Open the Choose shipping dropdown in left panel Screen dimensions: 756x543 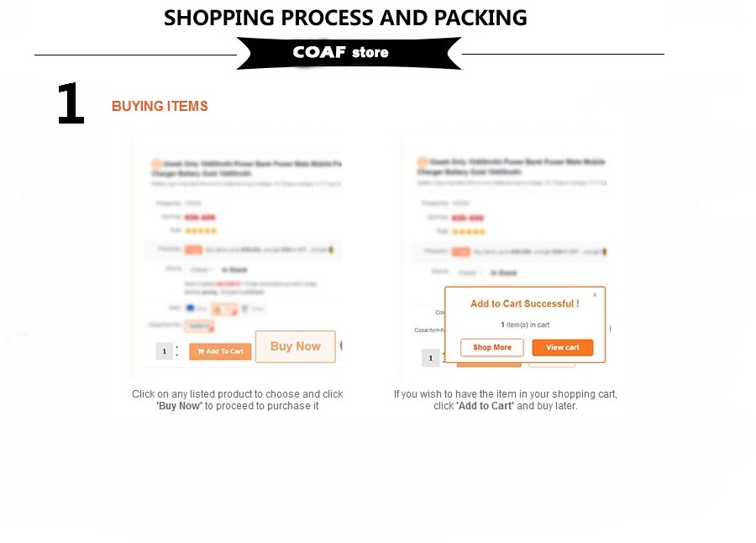202,270
